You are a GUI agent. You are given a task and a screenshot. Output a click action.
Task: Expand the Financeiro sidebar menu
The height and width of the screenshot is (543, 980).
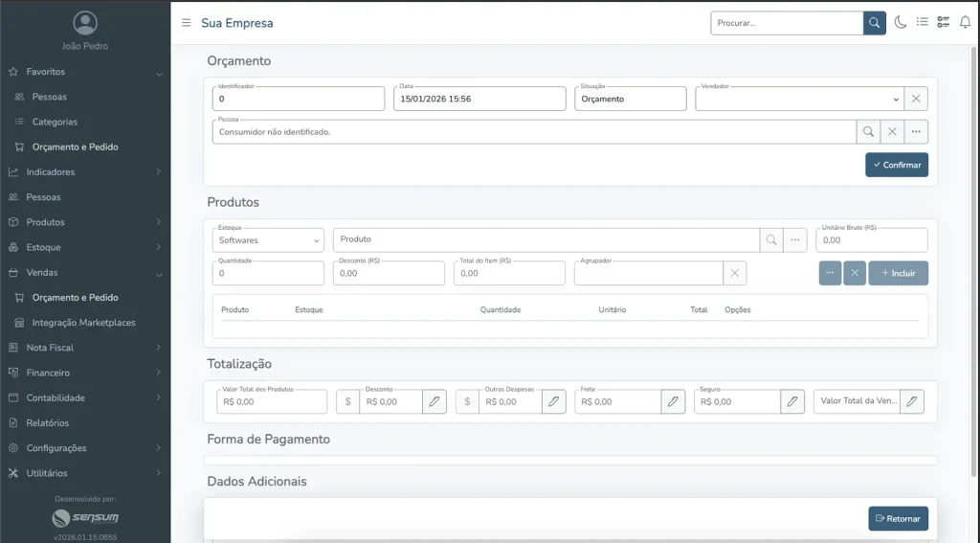(x=84, y=373)
